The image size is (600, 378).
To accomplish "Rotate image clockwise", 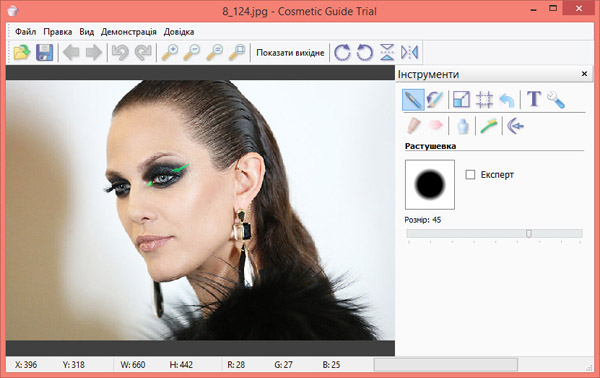I will click(x=342, y=52).
